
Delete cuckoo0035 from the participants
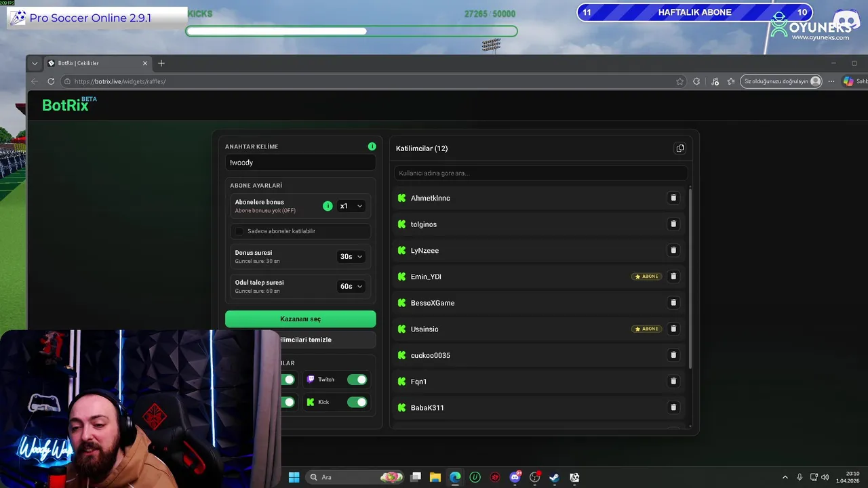(673, 355)
